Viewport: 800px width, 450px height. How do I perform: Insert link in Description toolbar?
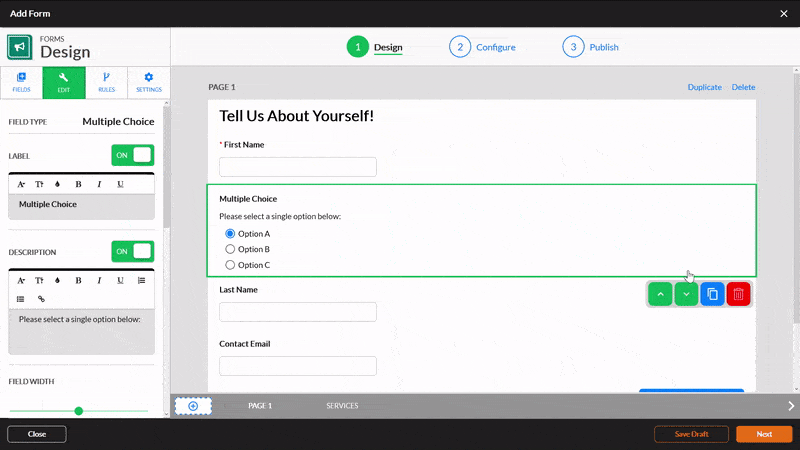click(41, 299)
